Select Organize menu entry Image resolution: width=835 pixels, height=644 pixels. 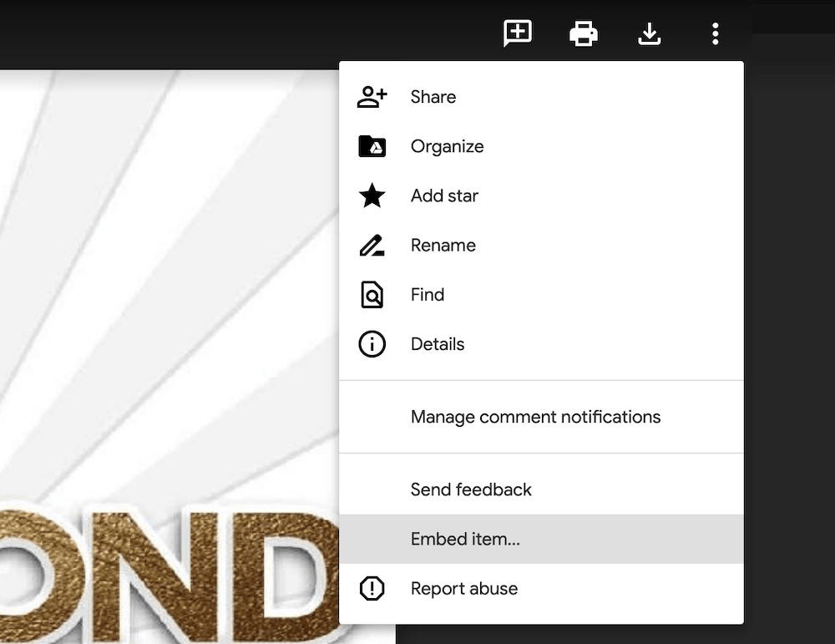[541, 146]
